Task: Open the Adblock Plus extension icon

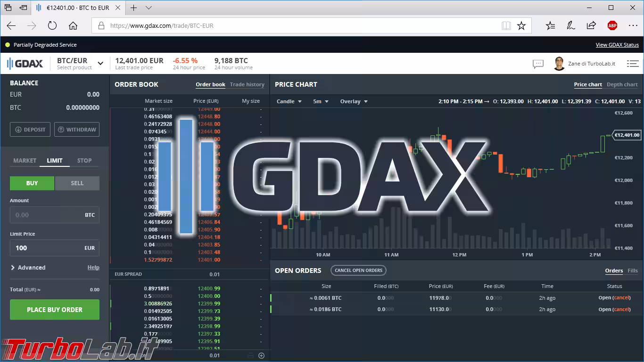Action: (612, 25)
